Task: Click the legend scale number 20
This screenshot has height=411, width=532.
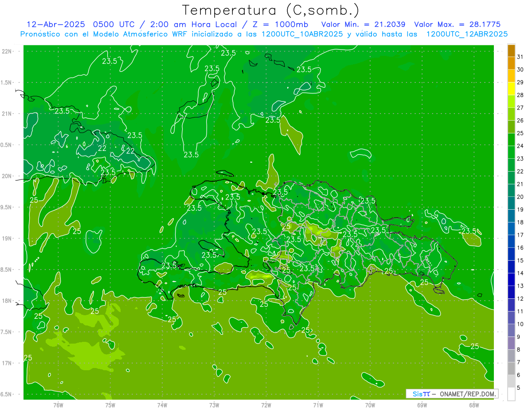Action: [520, 197]
